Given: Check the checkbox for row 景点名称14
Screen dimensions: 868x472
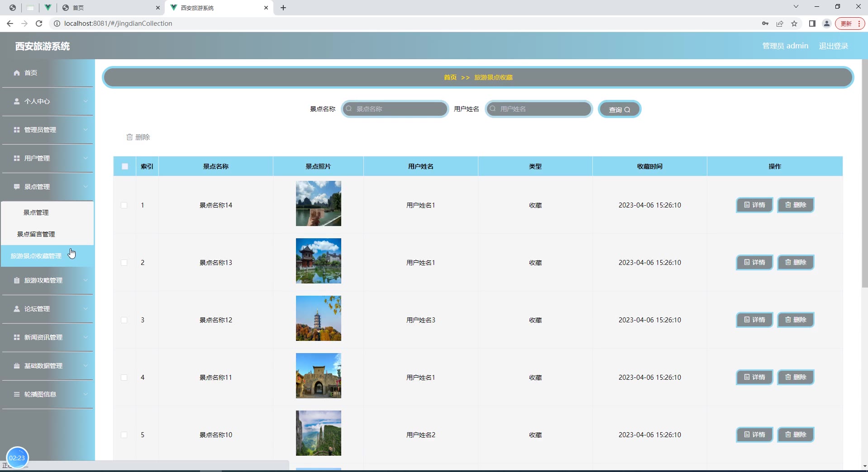Looking at the screenshot, I should tap(124, 205).
